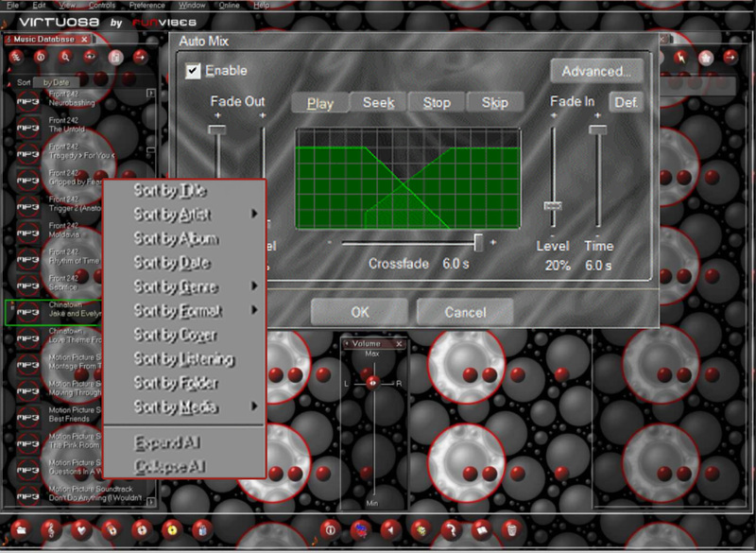This screenshot has width=756, height=553.
Task: Click the info icon in Music Database toolbar
Action: coord(41,58)
